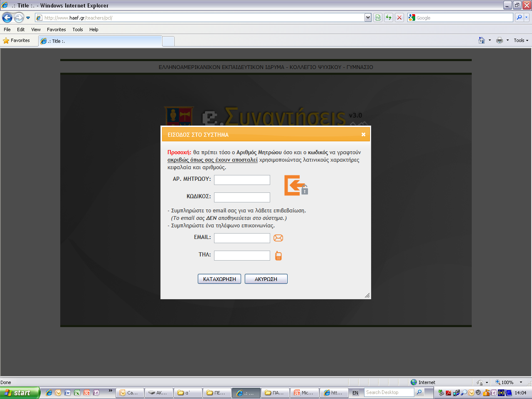Click the EN language bar indicator
Viewport: 532px width, 399px height.
coord(355,393)
